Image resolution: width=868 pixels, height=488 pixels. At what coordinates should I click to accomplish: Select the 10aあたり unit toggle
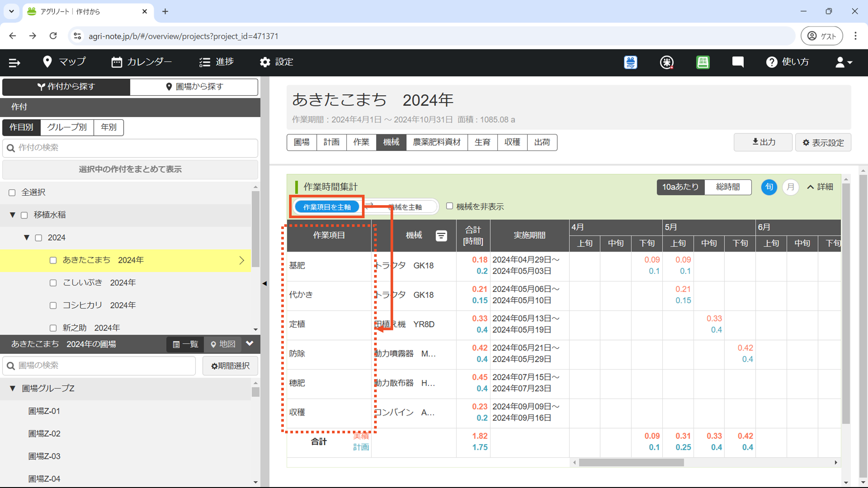(681, 187)
